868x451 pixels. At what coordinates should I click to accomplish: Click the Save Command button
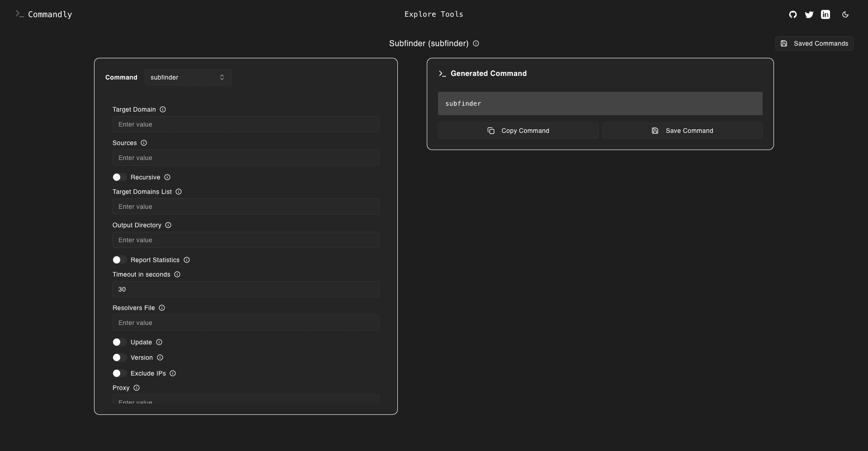tap(682, 131)
